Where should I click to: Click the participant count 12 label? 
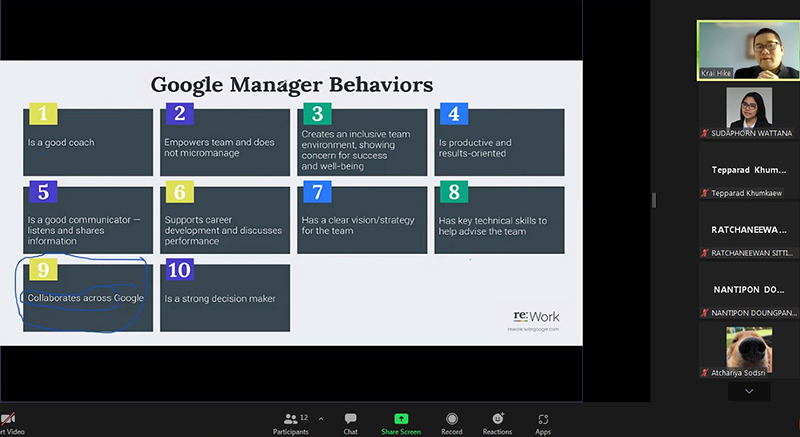click(304, 418)
